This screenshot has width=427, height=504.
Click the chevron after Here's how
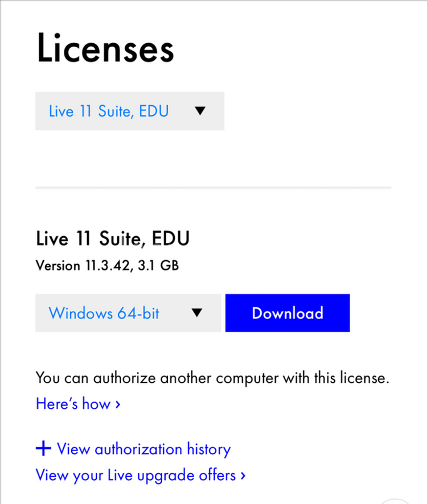pos(118,404)
